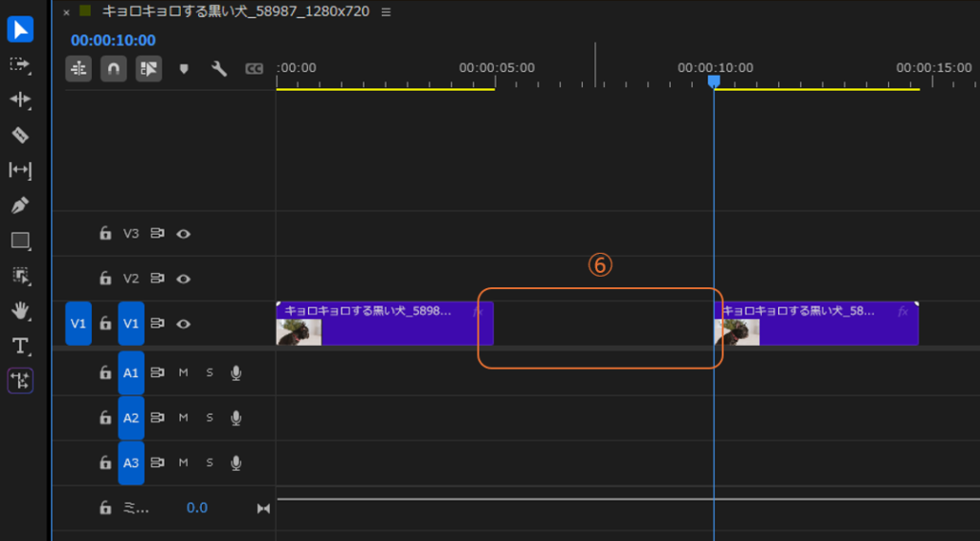Screen dimensions: 980x541
Task: Pick the Razor tool
Action: click(20, 135)
